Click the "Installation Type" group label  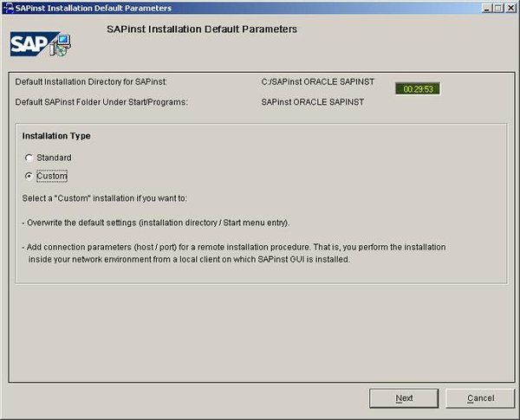click(56, 136)
